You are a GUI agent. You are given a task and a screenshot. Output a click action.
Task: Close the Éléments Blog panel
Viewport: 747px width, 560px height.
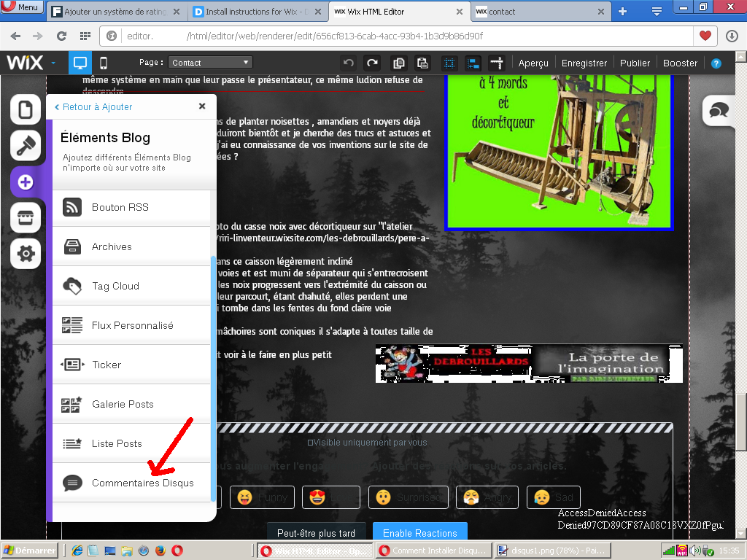click(202, 106)
